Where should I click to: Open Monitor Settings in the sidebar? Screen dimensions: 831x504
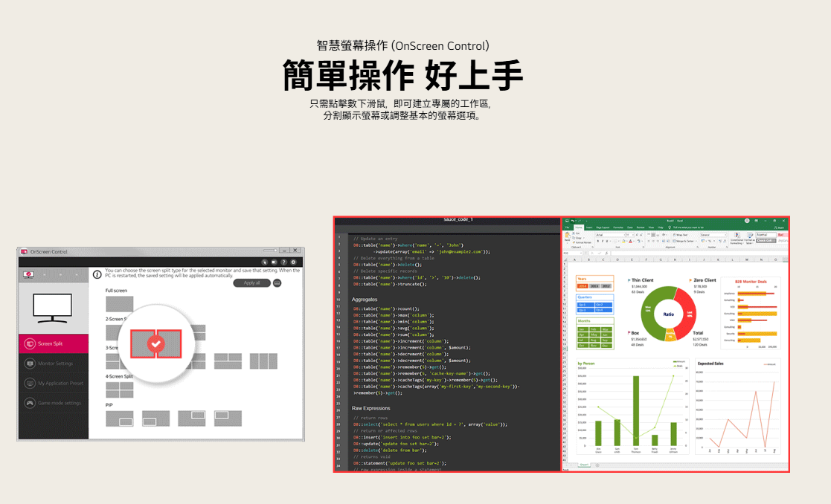[x=55, y=364]
